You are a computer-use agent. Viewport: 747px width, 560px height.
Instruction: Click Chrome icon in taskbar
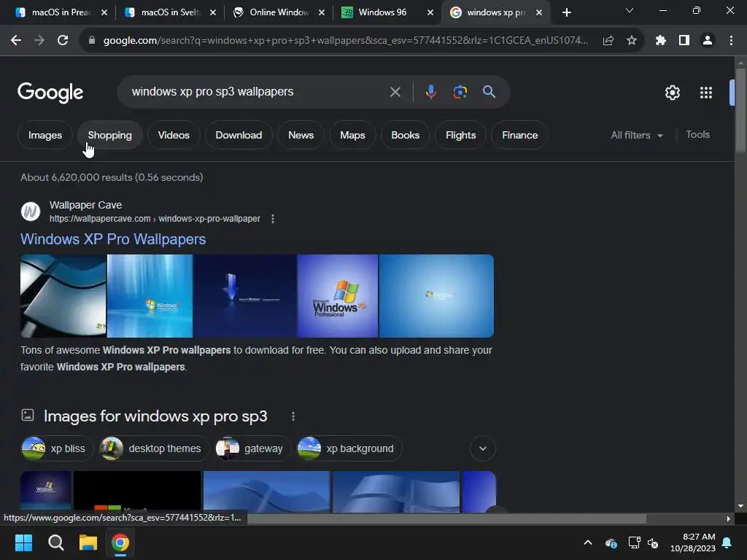click(x=120, y=542)
